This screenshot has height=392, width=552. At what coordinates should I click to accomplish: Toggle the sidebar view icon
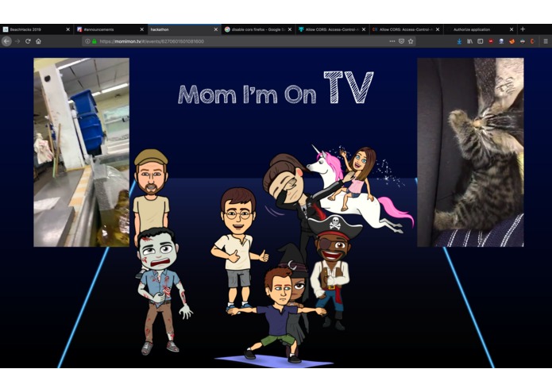(481, 41)
